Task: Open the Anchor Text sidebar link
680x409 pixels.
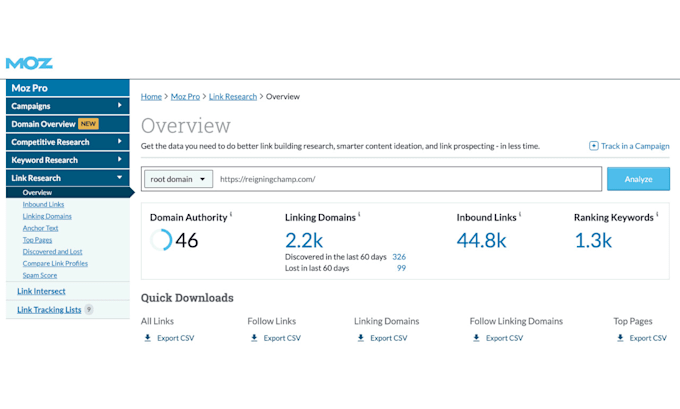Action: coord(40,228)
